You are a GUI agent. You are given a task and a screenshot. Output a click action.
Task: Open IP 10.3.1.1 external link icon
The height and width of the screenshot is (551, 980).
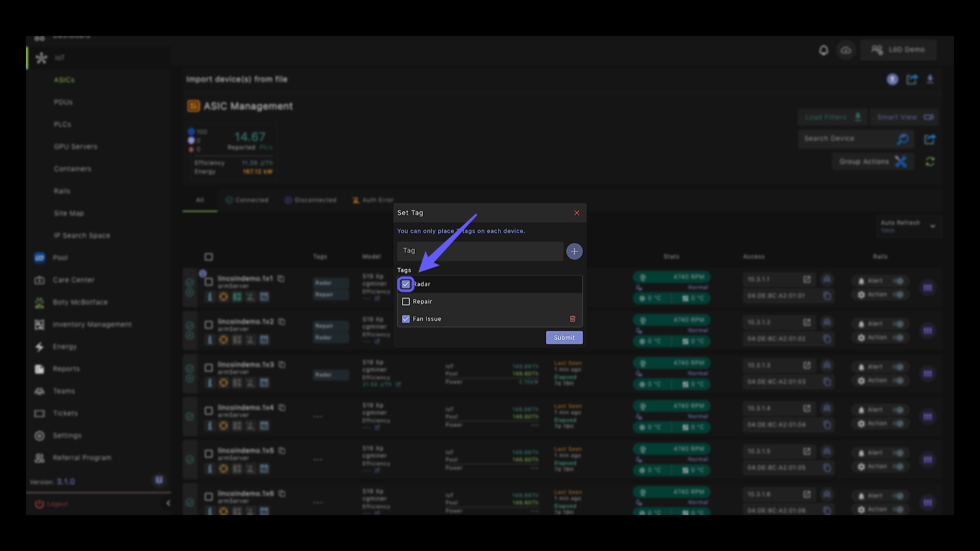pyautogui.click(x=806, y=280)
